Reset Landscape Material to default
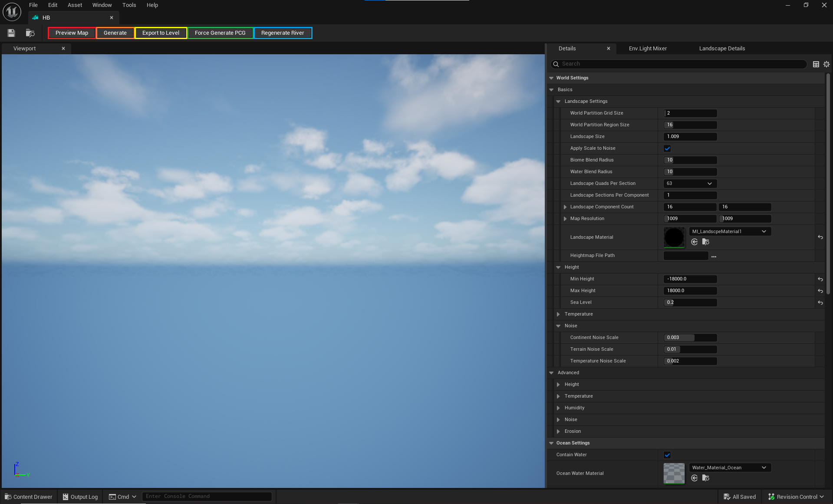This screenshot has width=833, height=504. pos(820,237)
